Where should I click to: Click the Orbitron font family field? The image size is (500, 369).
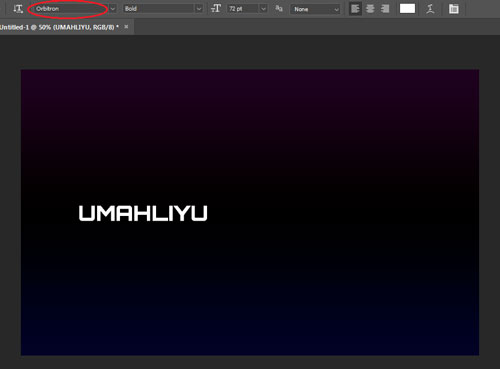click(71, 9)
